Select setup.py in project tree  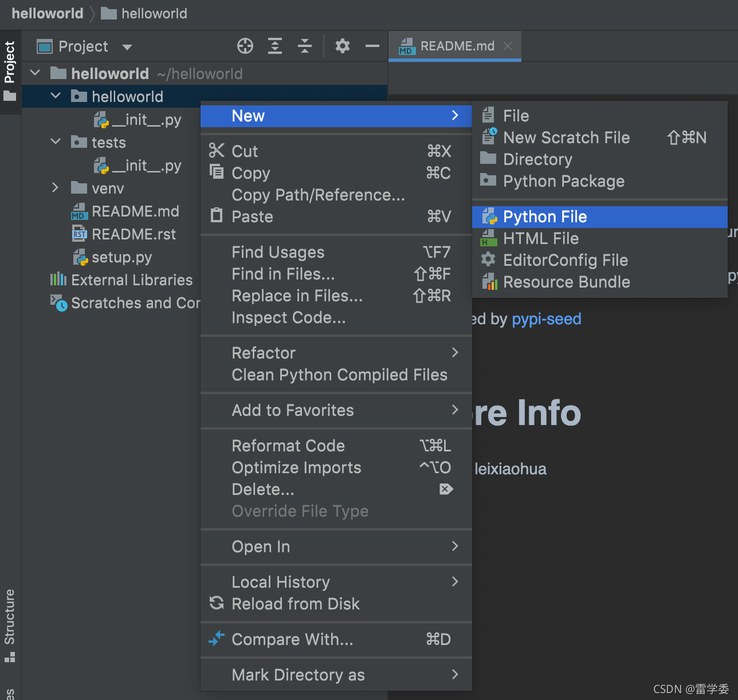click(112, 257)
